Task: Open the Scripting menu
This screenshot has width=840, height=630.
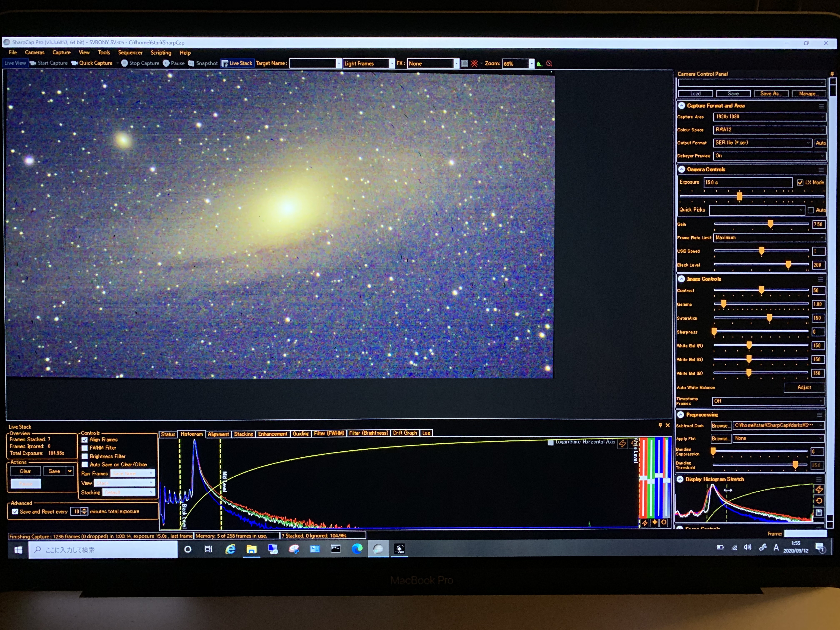Action: (x=161, y=53)
